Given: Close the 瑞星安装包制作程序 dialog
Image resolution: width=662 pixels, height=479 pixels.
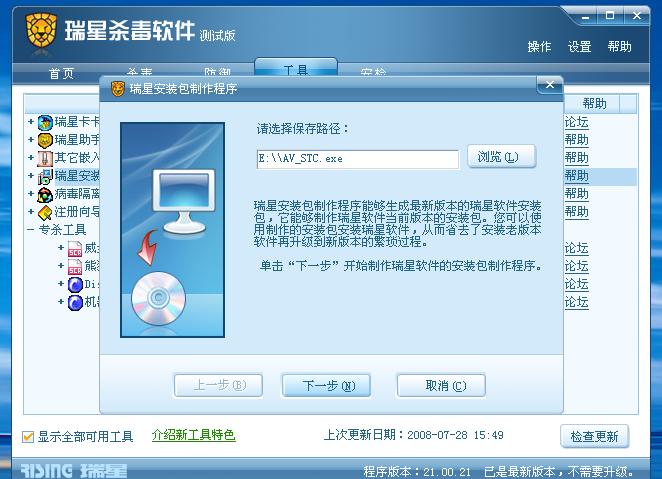Looking at the screenshot, I should (550, 85).
